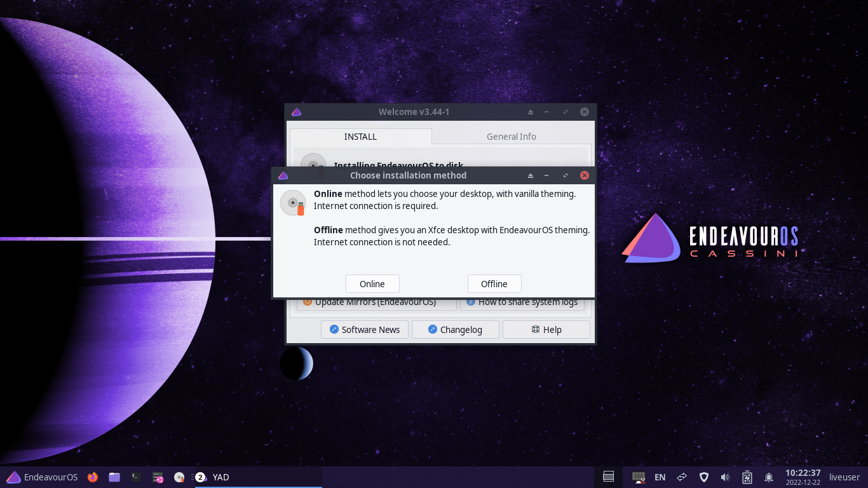Click the show desktop panel icon
868x488 pixels.
[608, 477]
